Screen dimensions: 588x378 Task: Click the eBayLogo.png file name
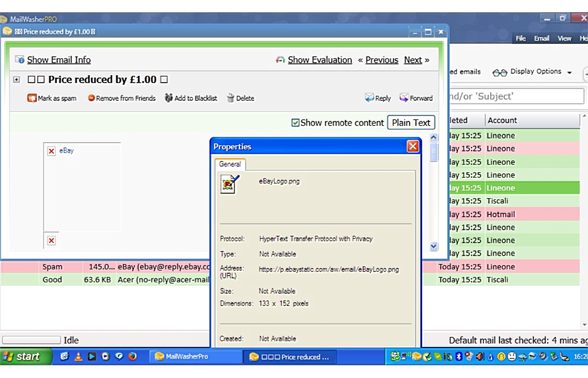coord(279,181)
